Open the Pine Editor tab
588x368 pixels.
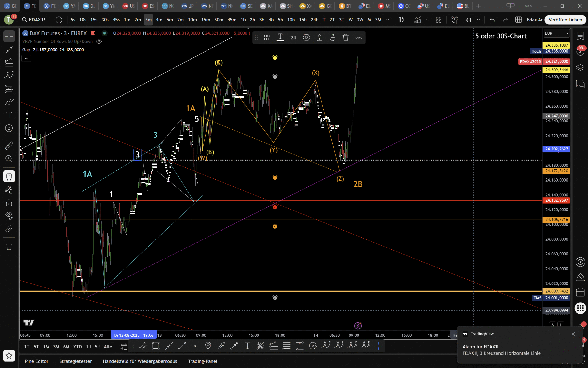tap(36, 361)
